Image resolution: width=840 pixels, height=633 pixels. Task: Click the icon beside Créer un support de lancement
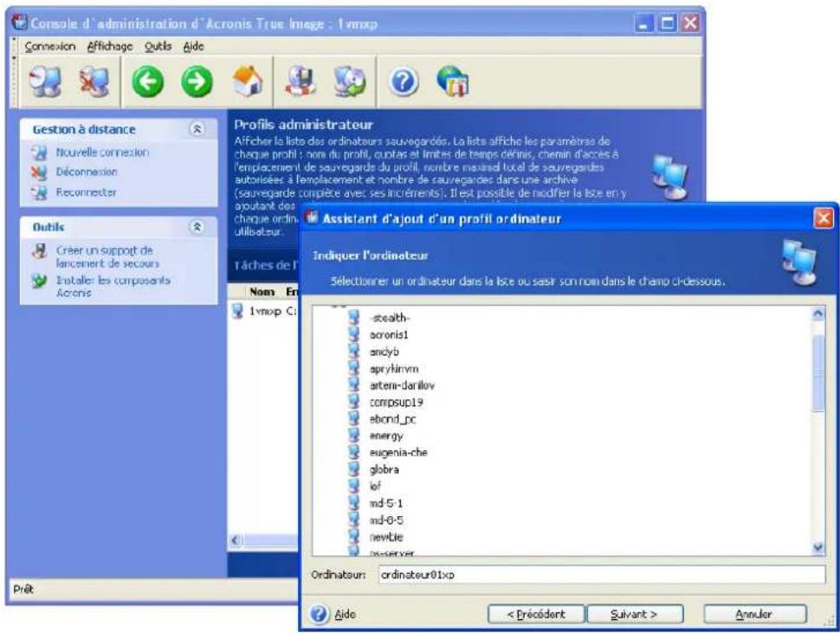[39, 250]
